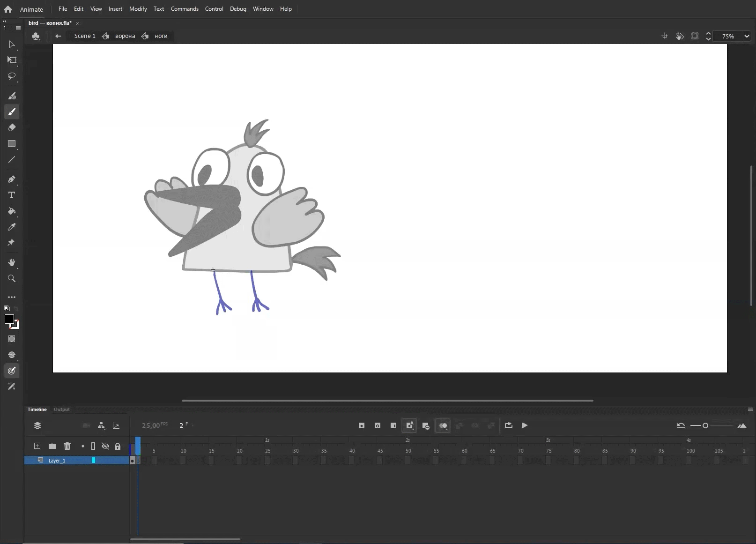Select the Paint Bucket tool
The height and width of the screenshot is (544, 756).
tap(12, 211)
